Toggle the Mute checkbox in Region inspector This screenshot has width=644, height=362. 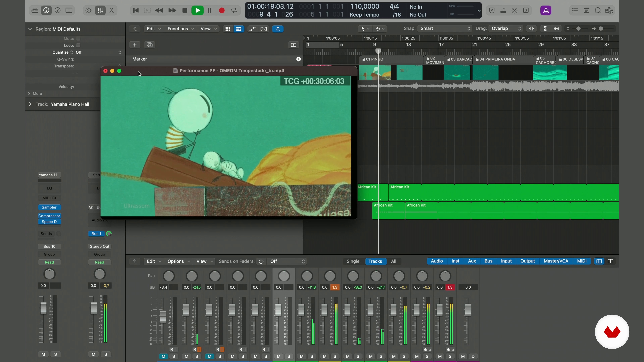pos(78,39)
